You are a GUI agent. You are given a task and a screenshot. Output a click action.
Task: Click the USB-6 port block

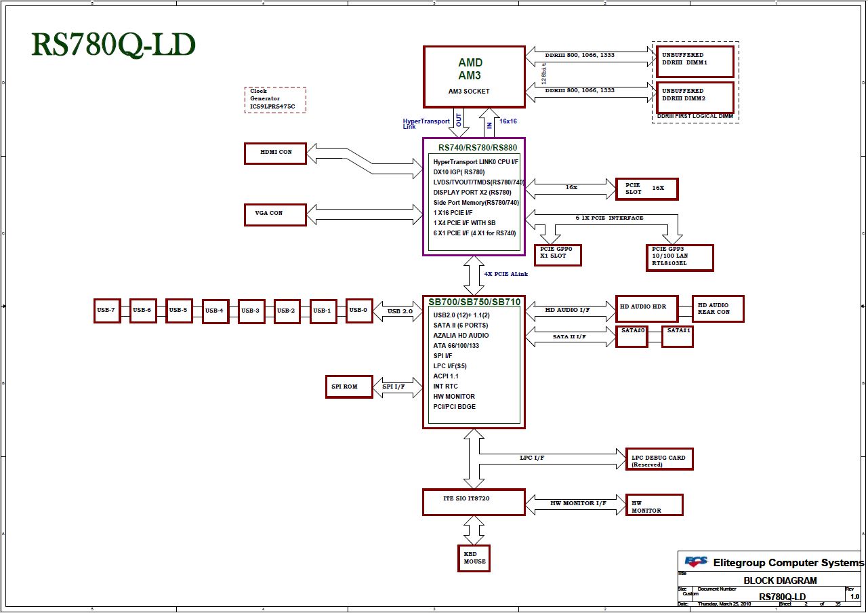click(x=142, y=310)
